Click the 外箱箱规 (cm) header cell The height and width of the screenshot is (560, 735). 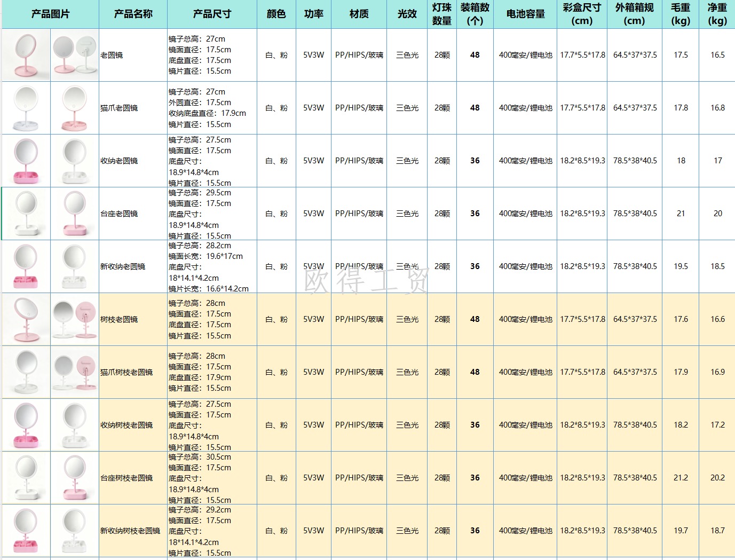click(635, 14)
